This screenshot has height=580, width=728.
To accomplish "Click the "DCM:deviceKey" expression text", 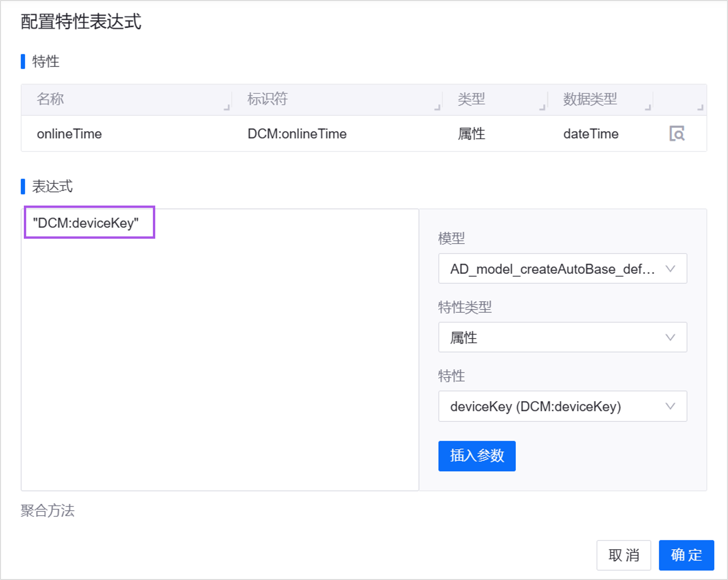I will 86,223.
